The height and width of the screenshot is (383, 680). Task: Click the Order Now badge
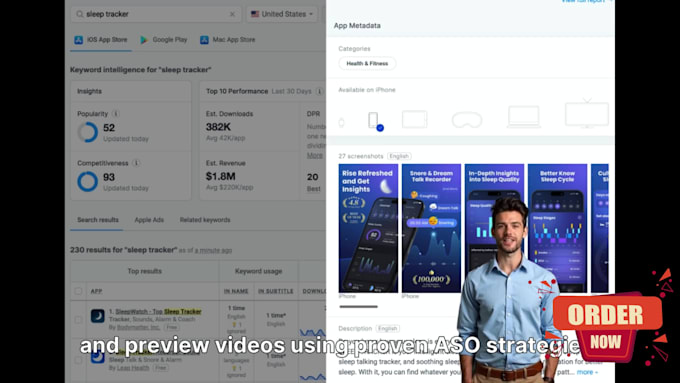[607, 326]
